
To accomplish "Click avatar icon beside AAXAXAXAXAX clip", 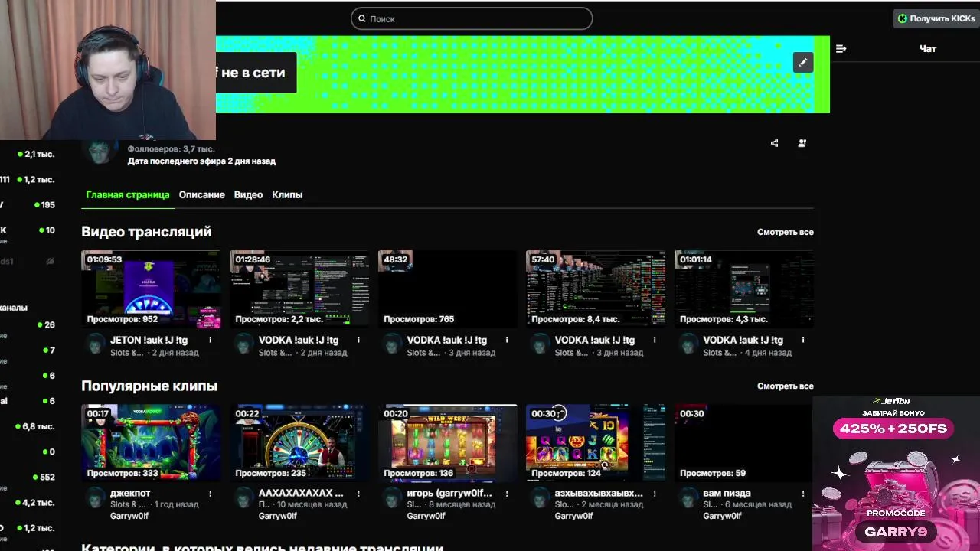I will [243, 499].
